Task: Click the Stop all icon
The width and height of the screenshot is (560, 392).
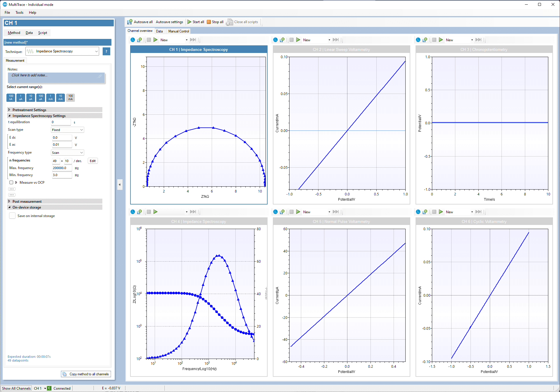Action: [x=209, y=22]
